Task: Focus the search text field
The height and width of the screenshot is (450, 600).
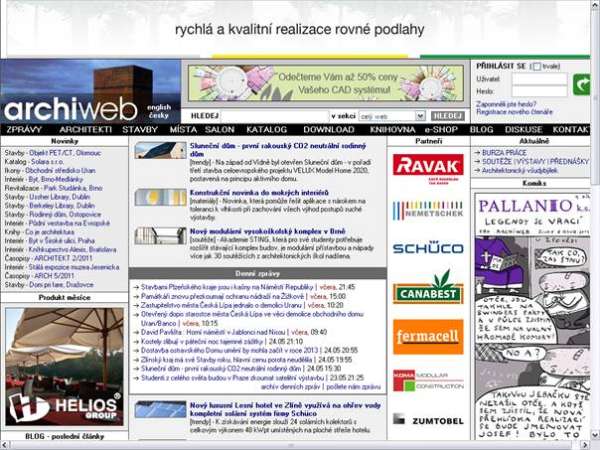Action: 275,116
